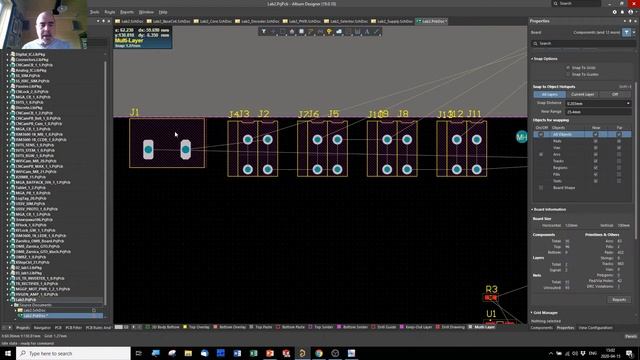Collapse the Lab2.PrjPcb project node

(8, 300)
